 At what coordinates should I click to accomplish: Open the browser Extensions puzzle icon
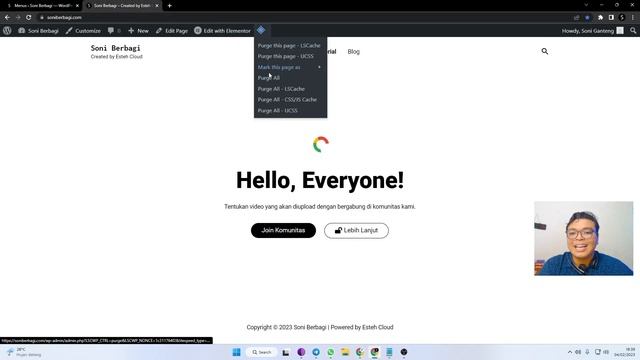coord(600,18)
